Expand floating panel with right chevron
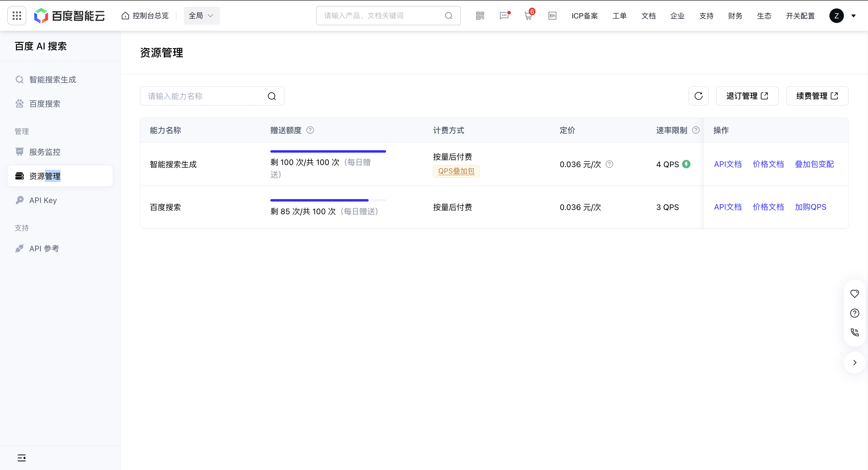This screenshot has width=868, height=470. pos(854,363)
